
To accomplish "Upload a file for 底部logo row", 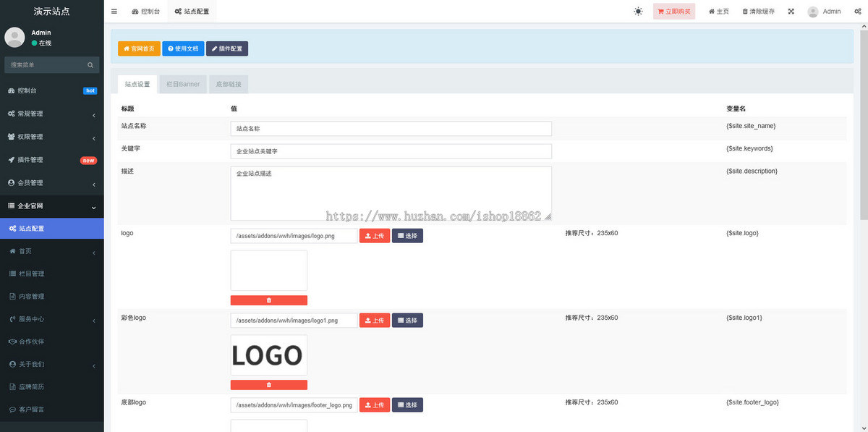I will 375,405.
